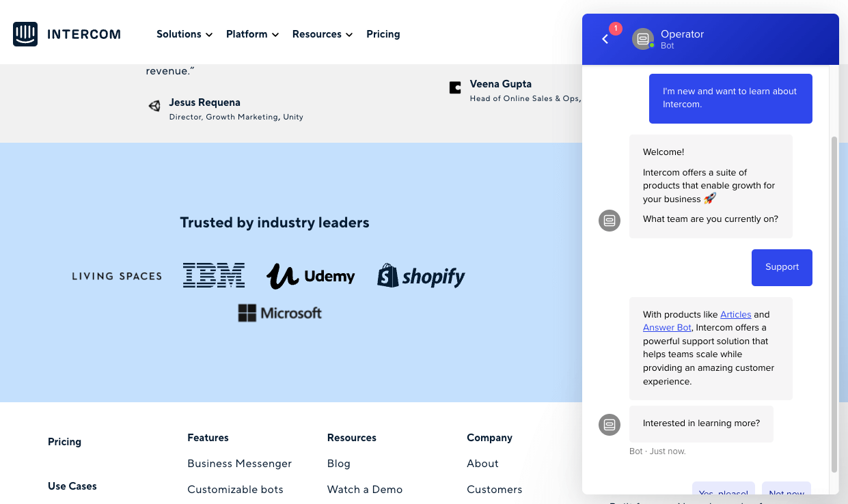
Task: Expand the Resources dropdown menu
Action: [323, 34]
